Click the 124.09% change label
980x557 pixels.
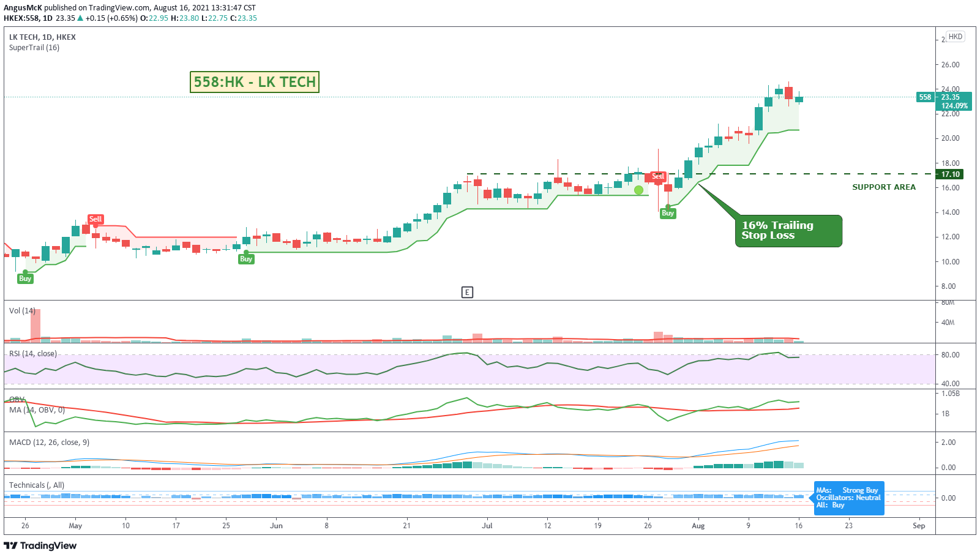tap(954, 106)
